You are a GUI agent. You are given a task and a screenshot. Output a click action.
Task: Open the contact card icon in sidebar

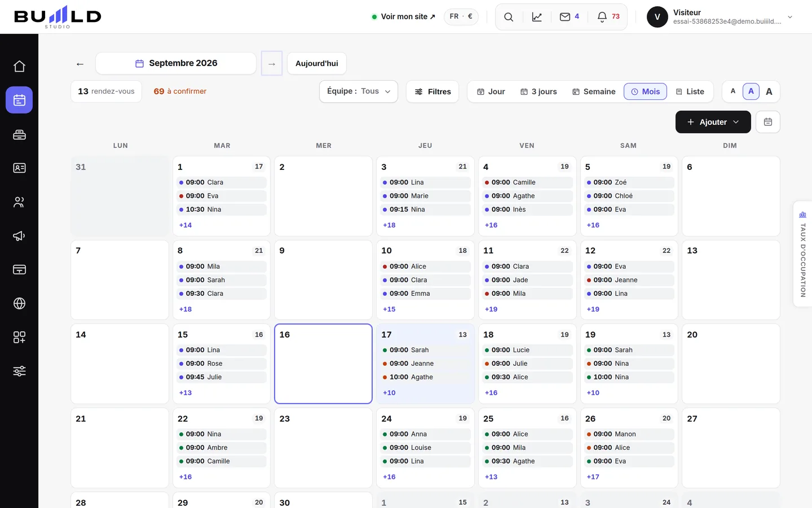19,168
